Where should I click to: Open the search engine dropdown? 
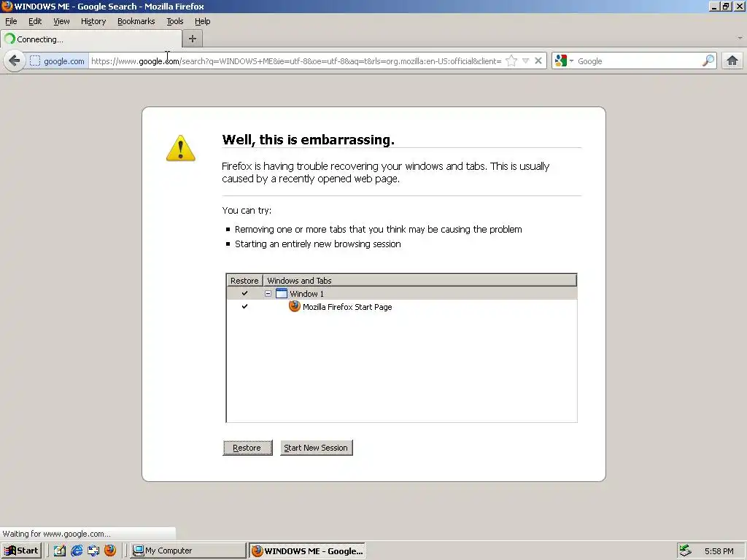tap(571, 61)
